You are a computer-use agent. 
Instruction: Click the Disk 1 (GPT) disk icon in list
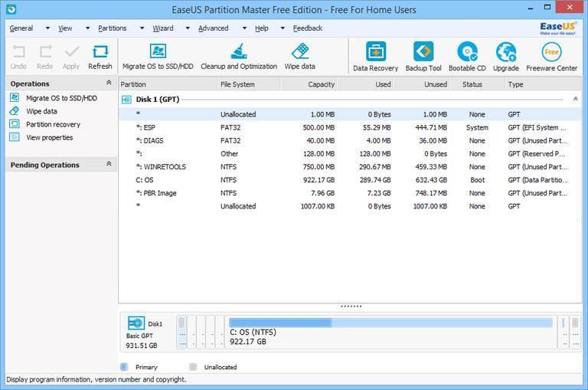(x=127, y=100)
